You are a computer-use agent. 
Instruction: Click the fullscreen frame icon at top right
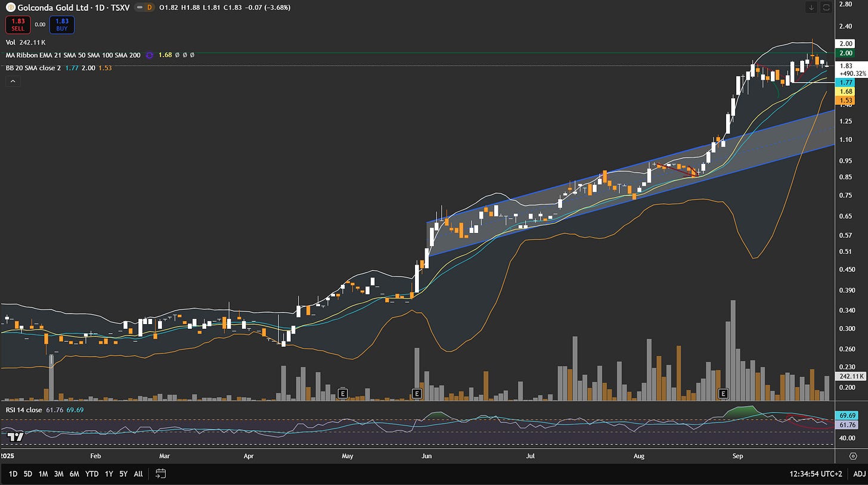click(826, 7)
